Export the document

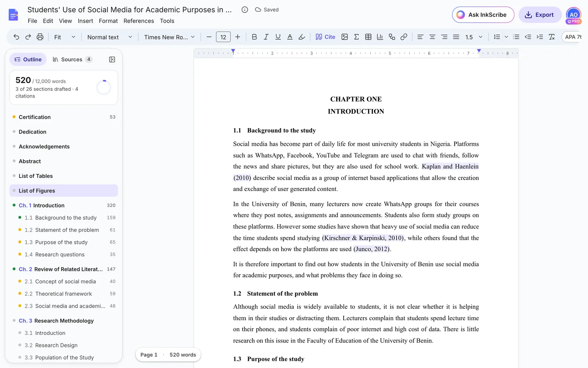pyautogui.click(x=539, y=15)
